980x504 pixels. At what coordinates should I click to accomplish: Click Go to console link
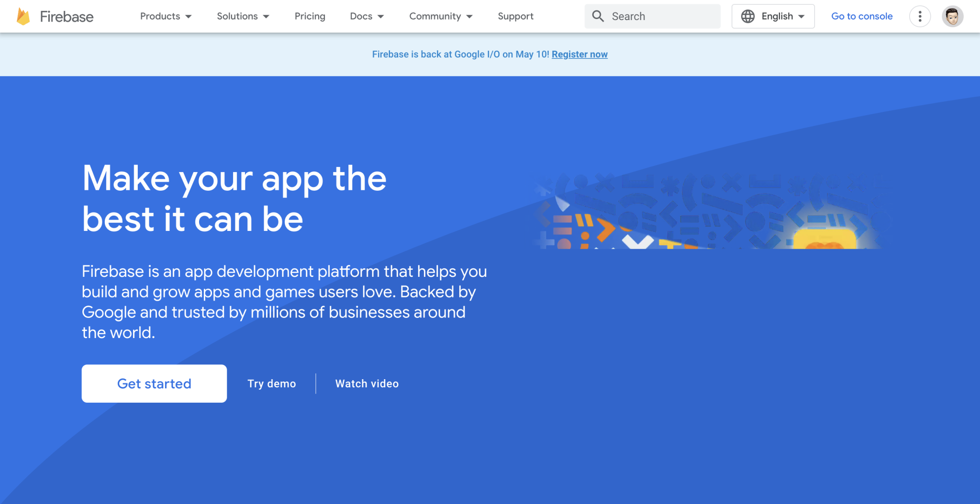click(861, 16)
